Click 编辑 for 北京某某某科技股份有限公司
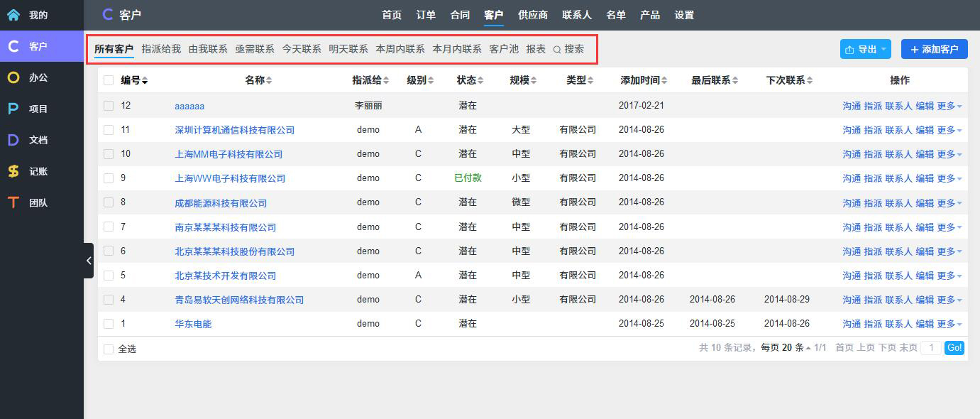The width and height of the screenshot is (980, 419). (925, 251)
